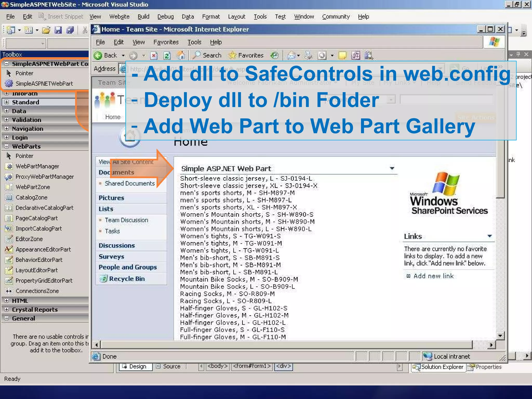Expand the Standard toolbox group
Viewport: 532px width, 399px height.
[7, 102]
